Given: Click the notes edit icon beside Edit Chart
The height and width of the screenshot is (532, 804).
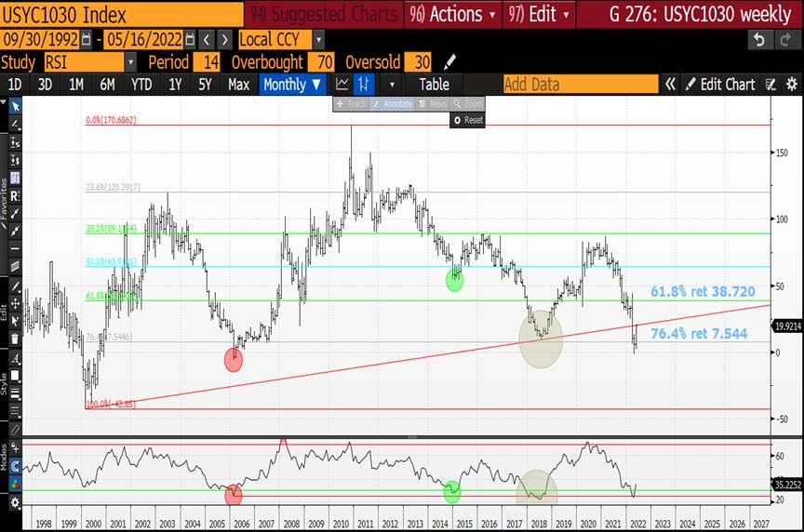Looking at the screenshot, I should tap(770, 84).
